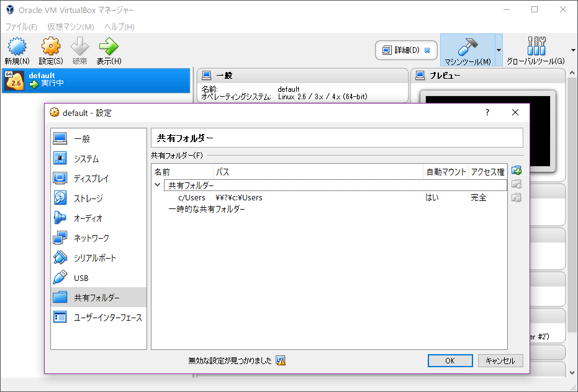Select the default VM running entry
578x392 pixels.
[93, 79]
